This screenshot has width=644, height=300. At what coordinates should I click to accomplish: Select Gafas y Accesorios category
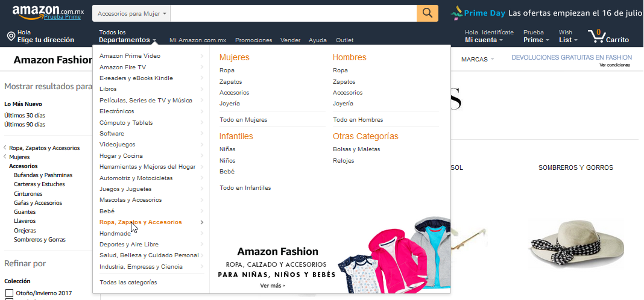38,203
